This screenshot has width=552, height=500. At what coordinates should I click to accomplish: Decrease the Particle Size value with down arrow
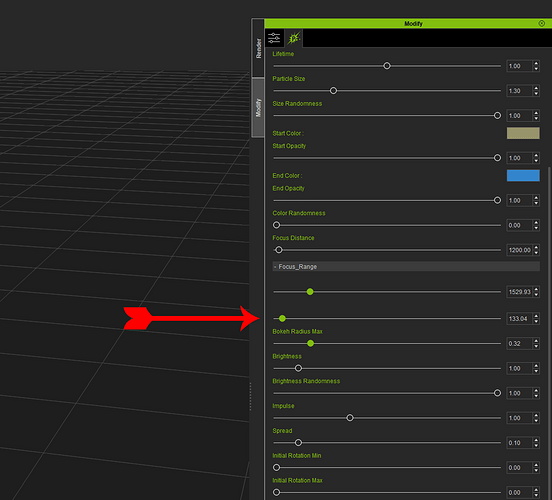[536, 94]
